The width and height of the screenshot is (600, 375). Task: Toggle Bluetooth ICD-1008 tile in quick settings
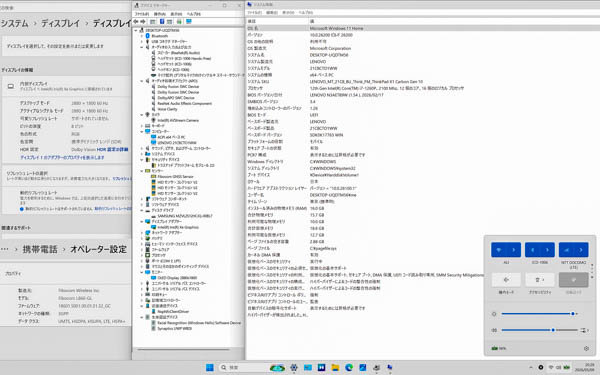(x=532, y=250)
